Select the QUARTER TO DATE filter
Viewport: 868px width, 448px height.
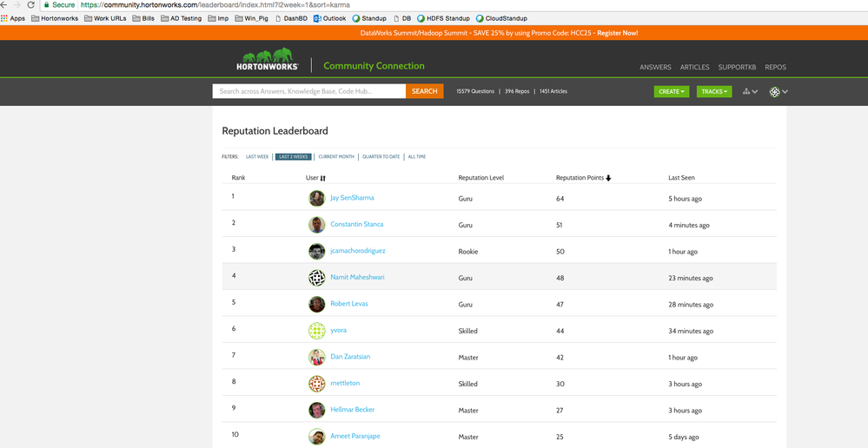(381, 156)
